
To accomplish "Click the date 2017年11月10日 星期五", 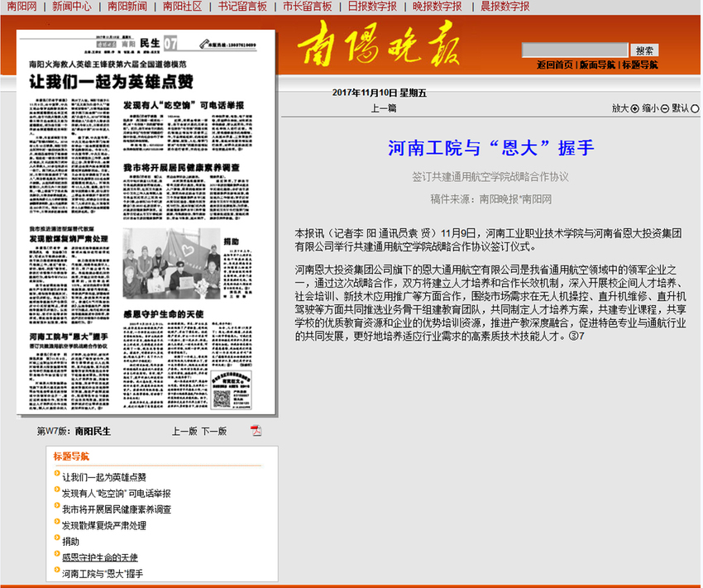I will coord(380,93).
